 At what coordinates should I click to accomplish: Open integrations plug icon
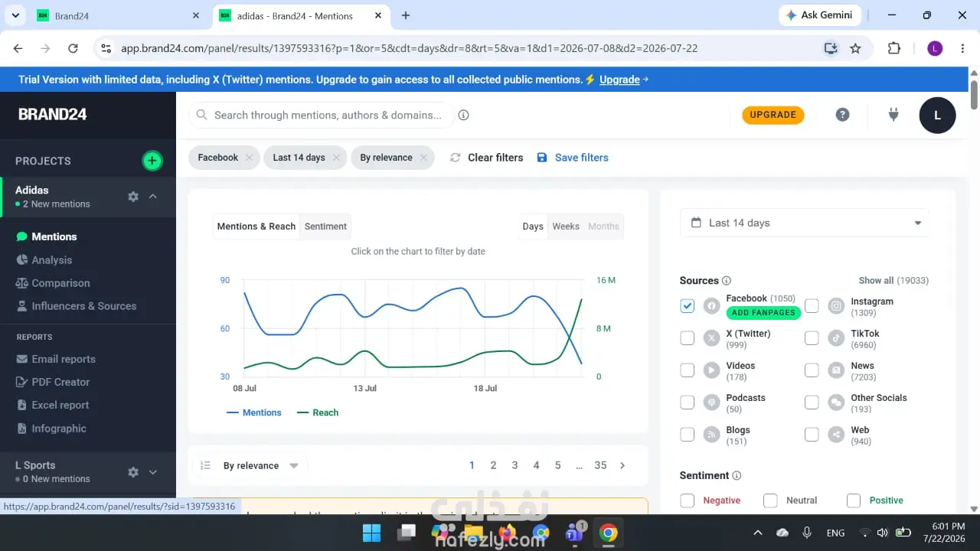pyautogui.click(x=893, y=115)
